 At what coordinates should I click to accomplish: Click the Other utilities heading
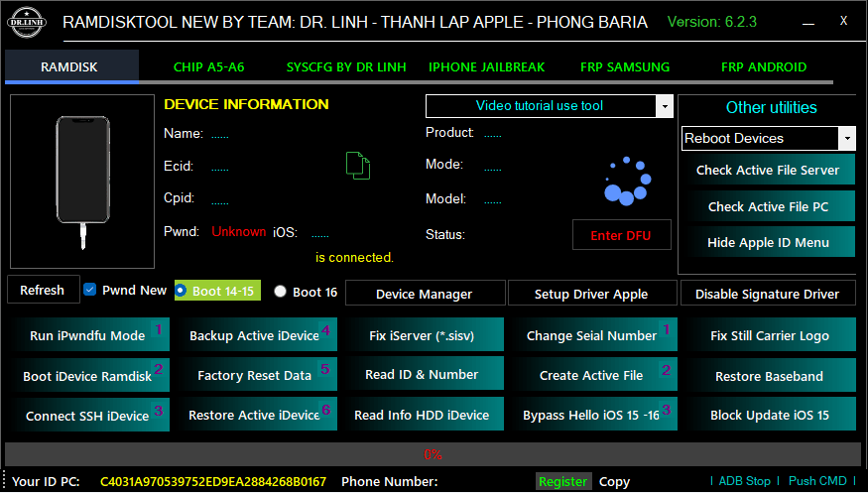tap(771, 107)
